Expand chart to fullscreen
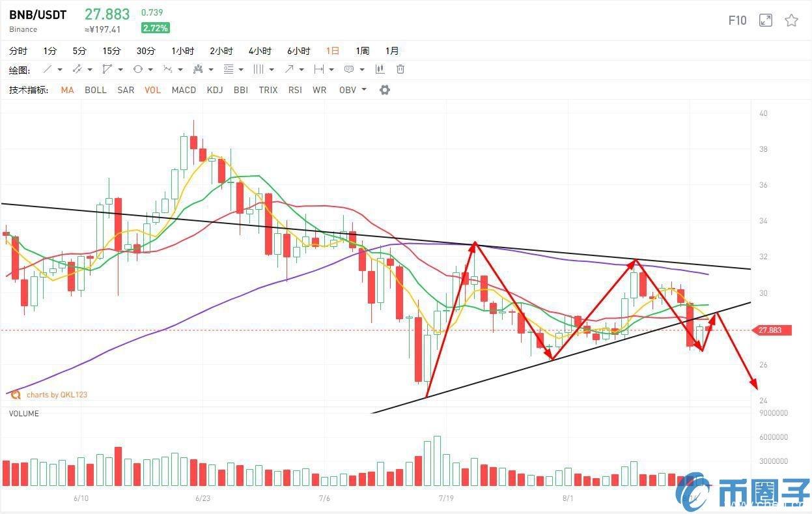Viewport: 812px width, 514px height. tap(766, 20)
